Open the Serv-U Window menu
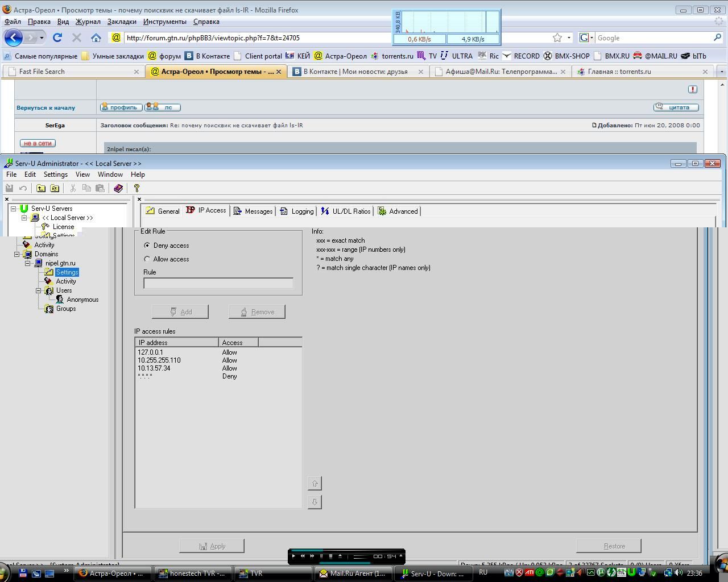Image resolution: width=728 pixels, height=582 pixels. pyautogui.click(x=110, y=174)
